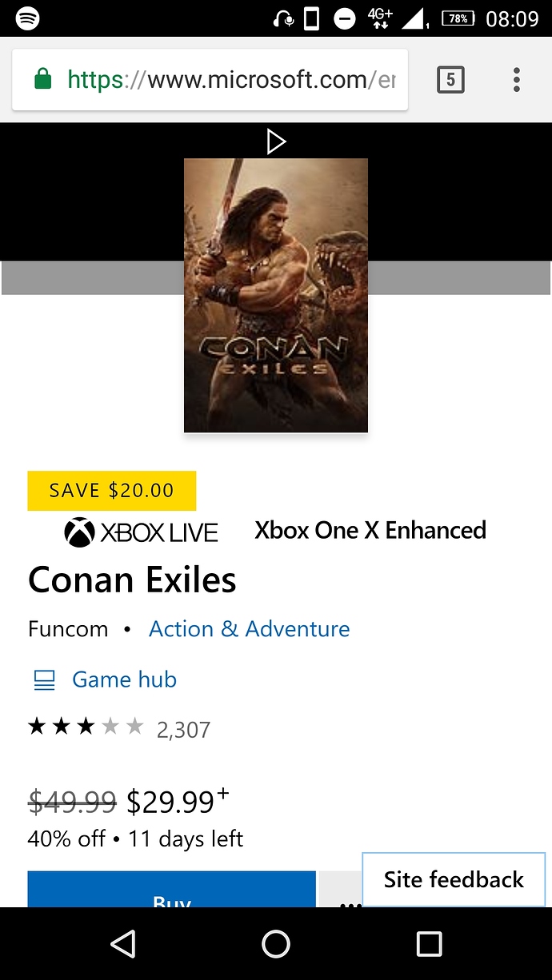
Task: Tap the more options ellipsis beside Buy
Action: (x=341, y=890)
